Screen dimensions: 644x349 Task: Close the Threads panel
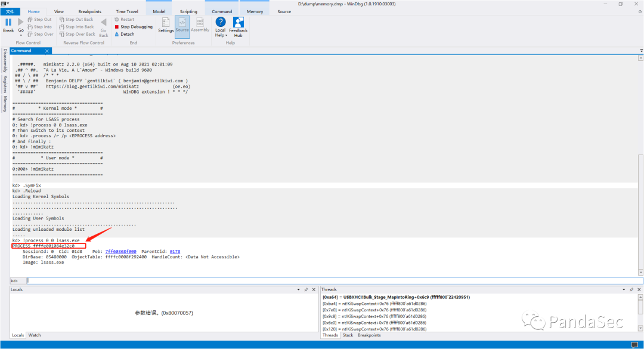(x=639, y=290)
